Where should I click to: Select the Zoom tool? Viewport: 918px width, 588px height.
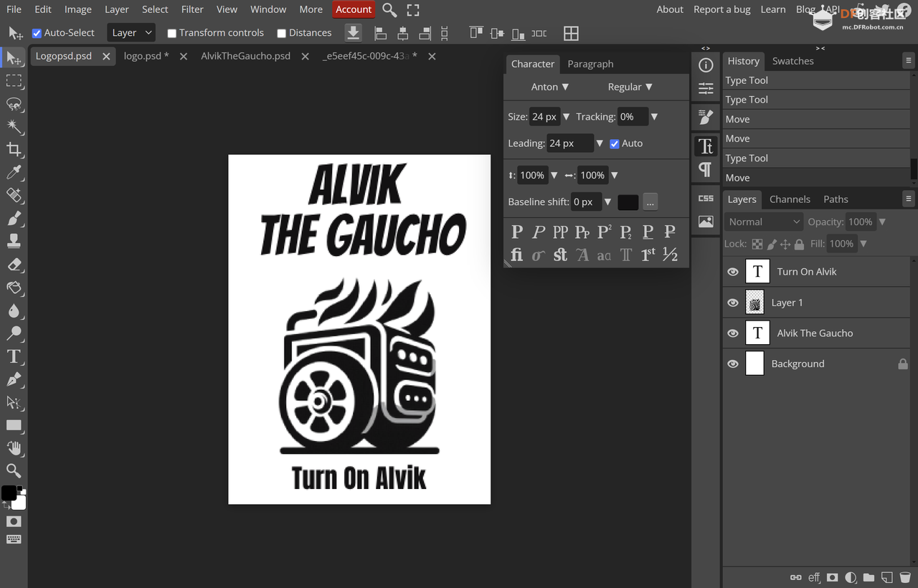click(14, 470)
